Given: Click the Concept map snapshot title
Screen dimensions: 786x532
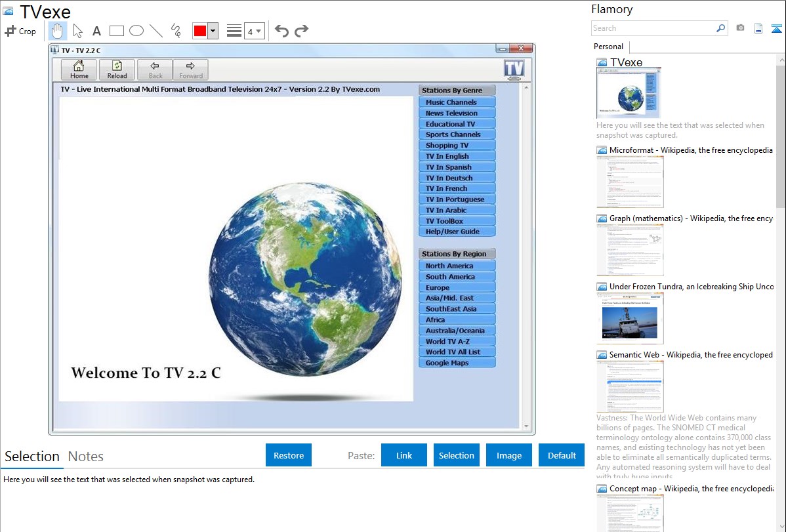Looking at the screenshot, I should [x=691, y=488].
